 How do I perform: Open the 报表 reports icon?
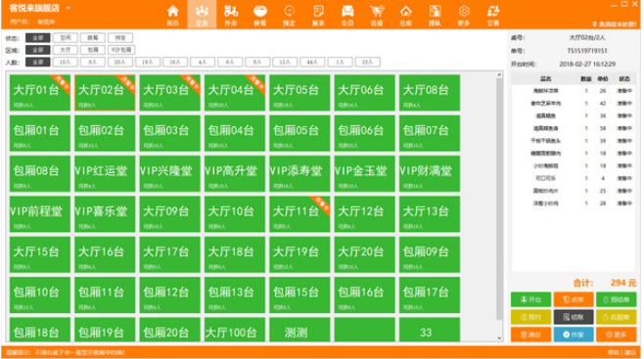[x=318, y=15]
